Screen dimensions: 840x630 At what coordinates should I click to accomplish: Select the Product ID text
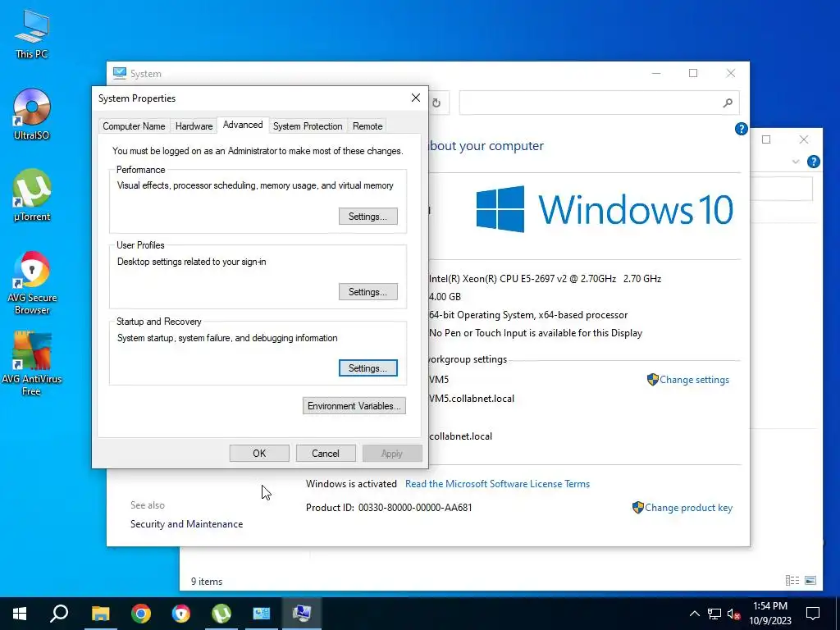pyautogui.click(x=389, y=508)
